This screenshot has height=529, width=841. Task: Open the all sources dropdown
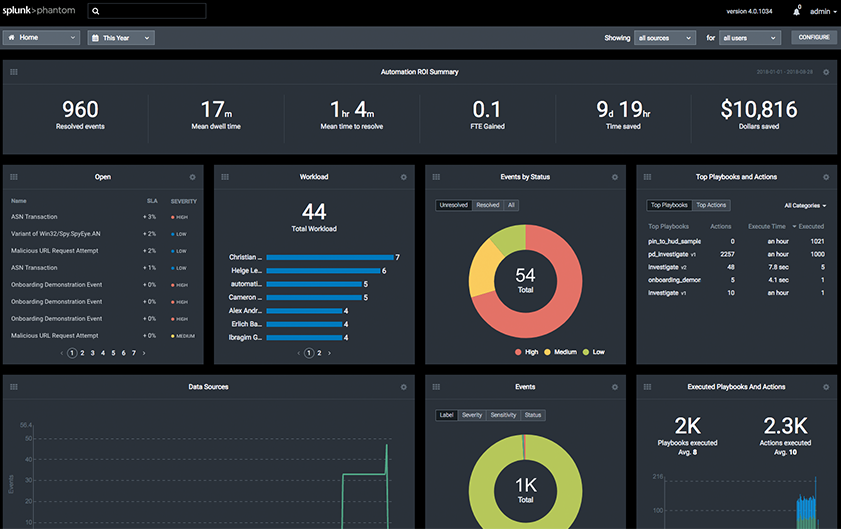tap(665, 38)
